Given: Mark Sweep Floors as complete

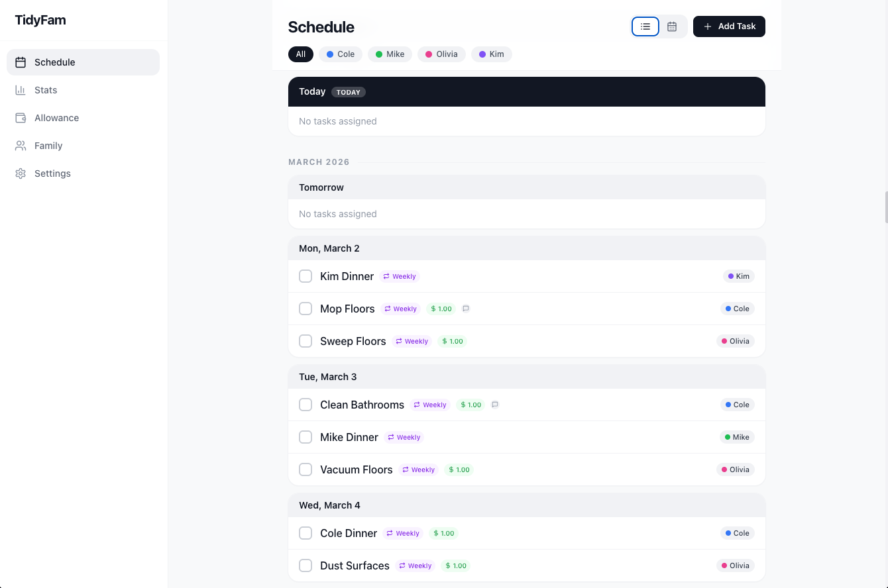Looking at the screenshot, I should [x=305, y=341].
